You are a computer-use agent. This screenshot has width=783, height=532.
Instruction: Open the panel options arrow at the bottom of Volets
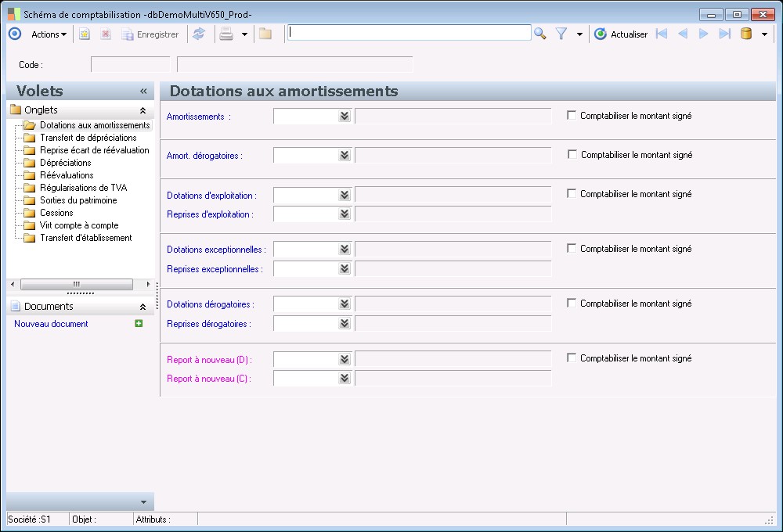pos(143,502)
